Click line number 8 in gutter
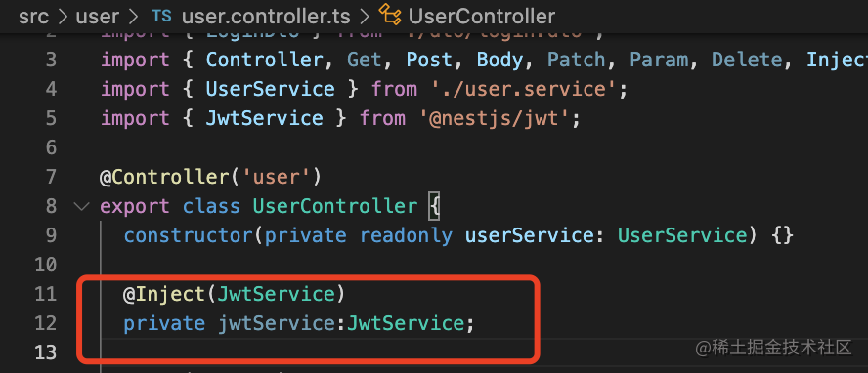Screen dimensions: 868x373 tap(51, 207)
